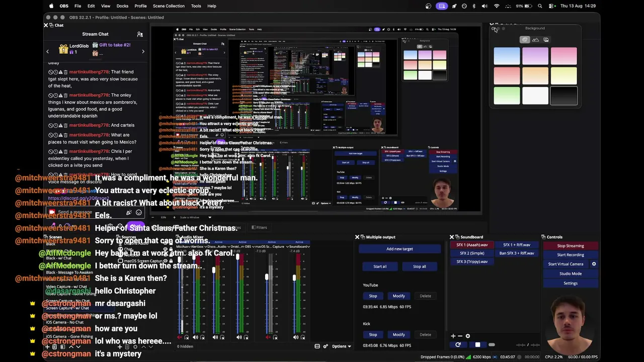This screenshot has width=644, height=362.
Task: Open the Filters button for source
Action: (x=259, y=228)
